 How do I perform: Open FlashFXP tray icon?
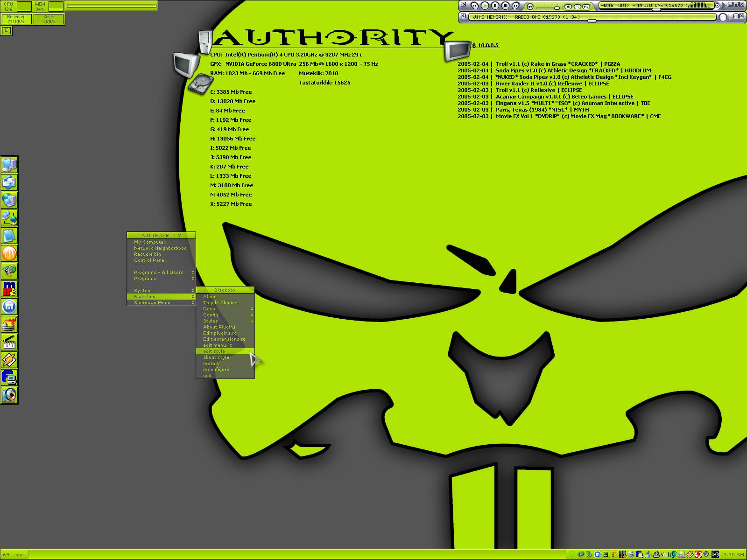click(x=640, y=554)
